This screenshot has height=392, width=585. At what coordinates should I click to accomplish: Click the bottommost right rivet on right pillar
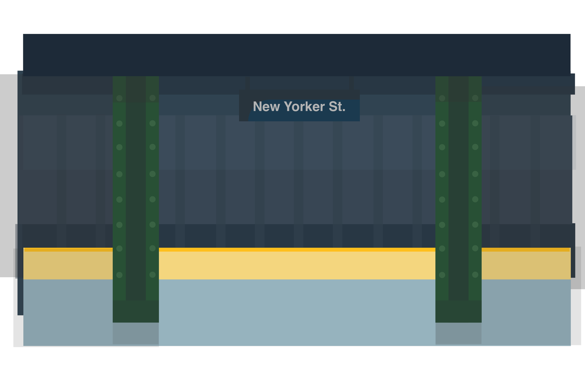(475, 275)
